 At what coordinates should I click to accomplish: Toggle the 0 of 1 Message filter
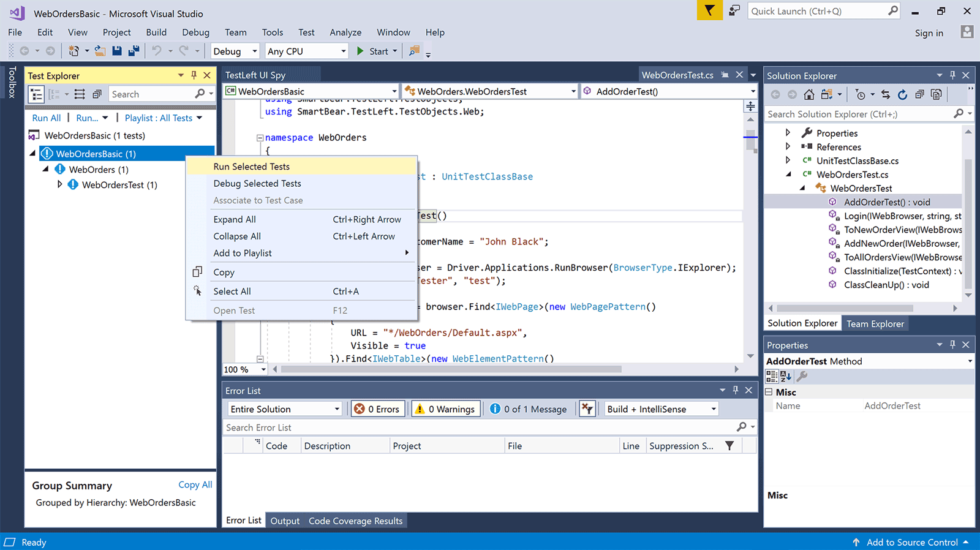[x=529, y=409]
